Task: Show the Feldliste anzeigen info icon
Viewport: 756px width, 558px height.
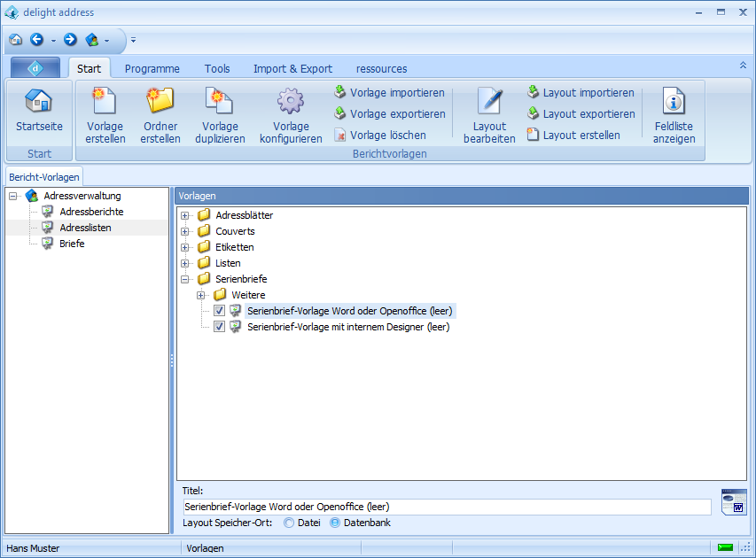Action: tap(674, 101)
